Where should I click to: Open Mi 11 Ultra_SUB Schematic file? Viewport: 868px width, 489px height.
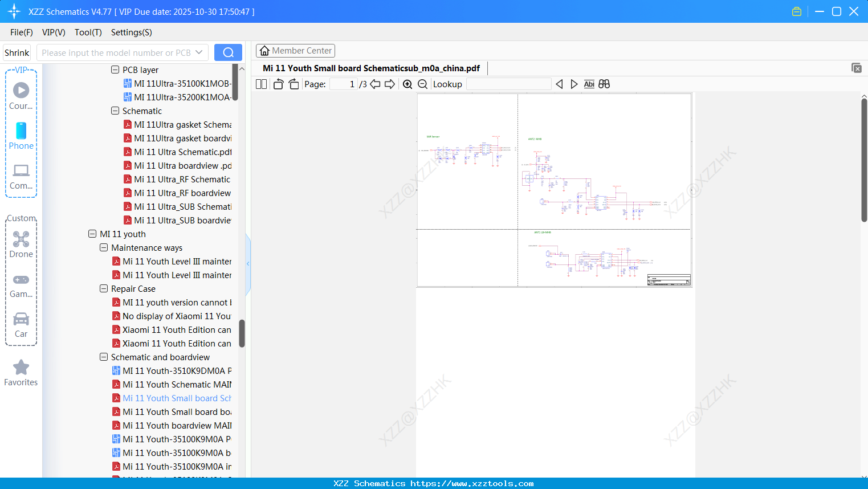click(177, 207)
